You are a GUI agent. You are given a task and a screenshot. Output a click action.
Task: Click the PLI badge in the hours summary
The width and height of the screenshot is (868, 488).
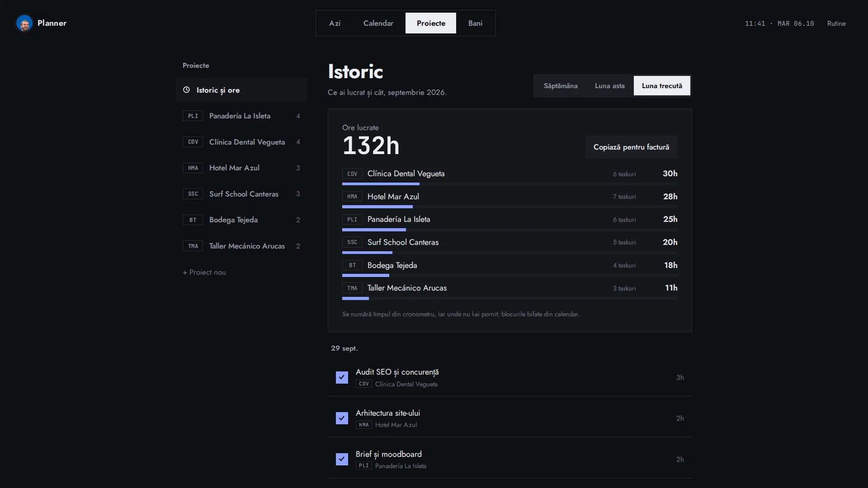352,220
